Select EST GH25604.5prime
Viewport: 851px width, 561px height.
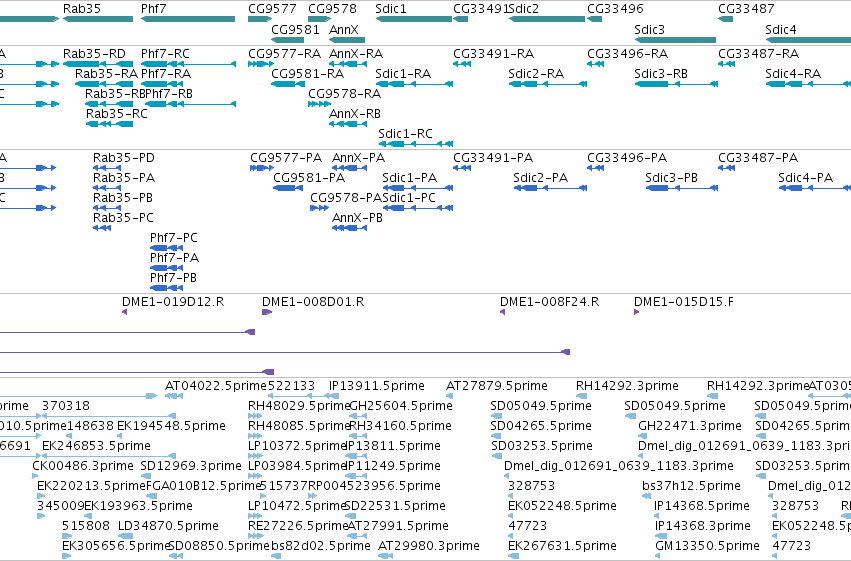click(x=401, y=406)
